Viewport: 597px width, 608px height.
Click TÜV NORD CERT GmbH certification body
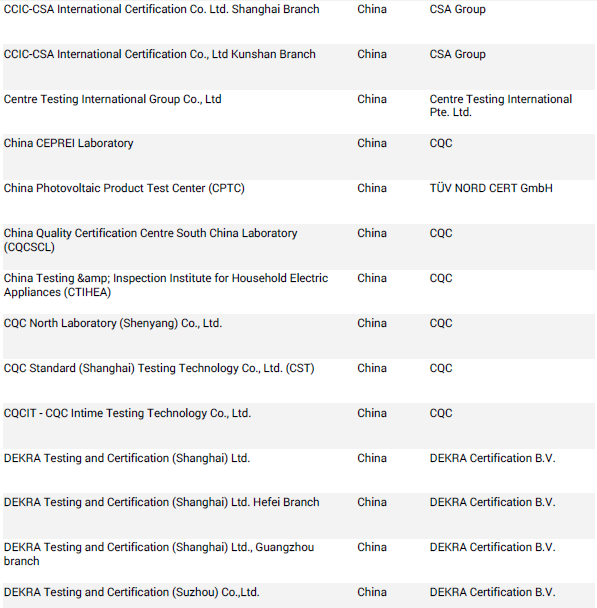(491, 188)
